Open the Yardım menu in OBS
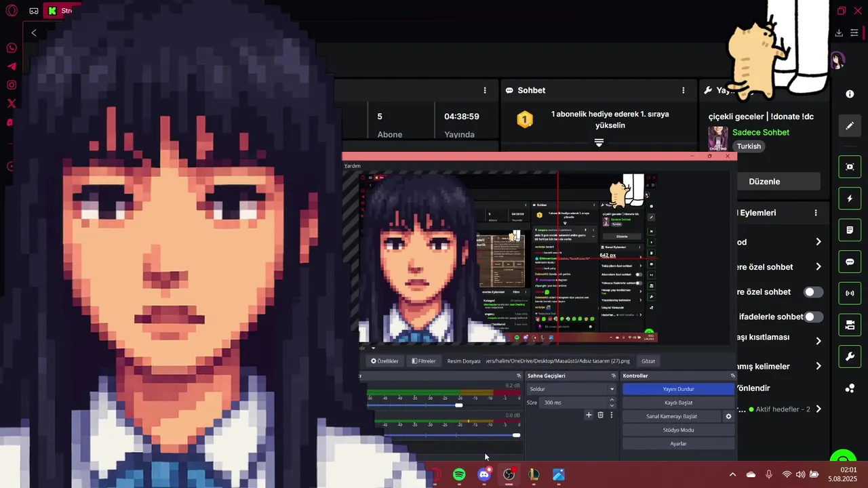 click(x=353, y=166)
